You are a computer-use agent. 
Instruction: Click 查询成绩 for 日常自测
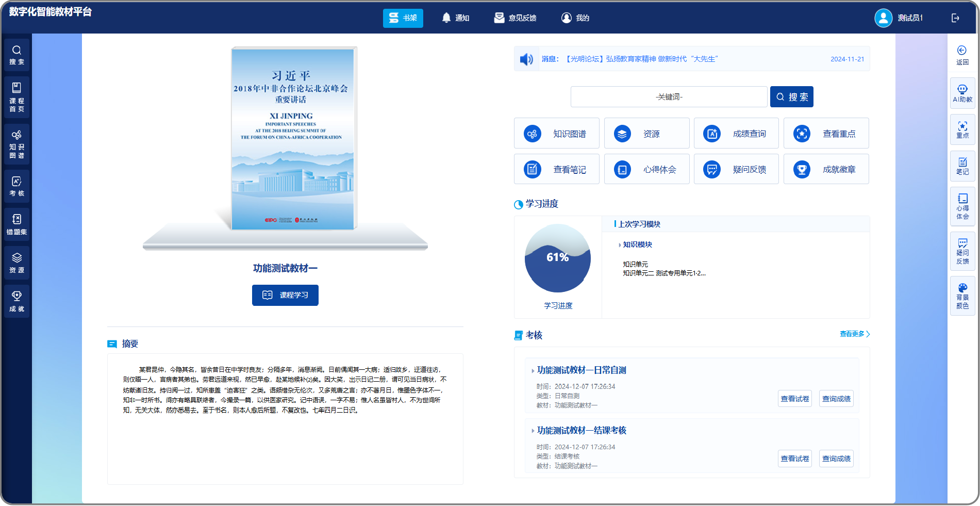coord(836,399)
